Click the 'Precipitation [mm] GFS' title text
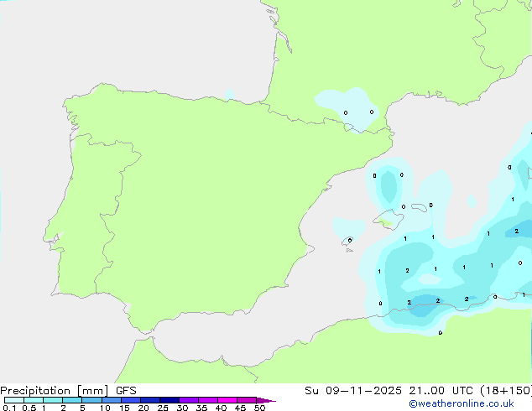Image resolution: width=532 pixels, height=411 pixels. coord(68,391)
